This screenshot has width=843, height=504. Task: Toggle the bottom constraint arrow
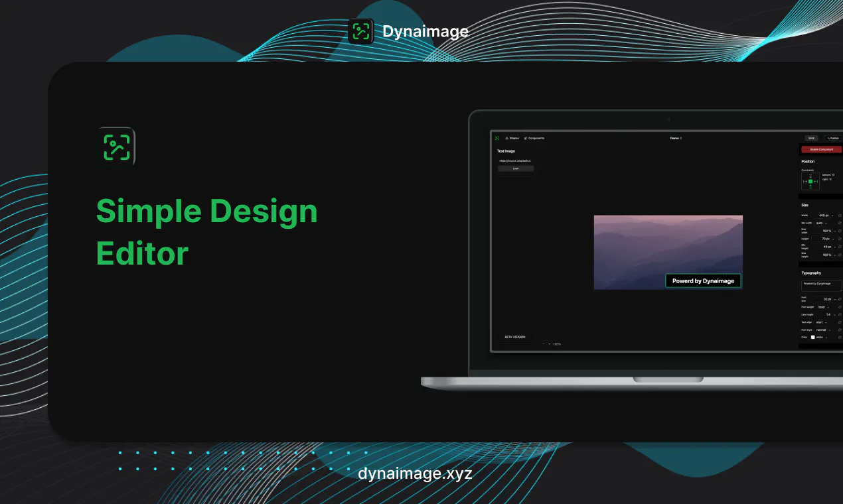(x=810, y=187)
